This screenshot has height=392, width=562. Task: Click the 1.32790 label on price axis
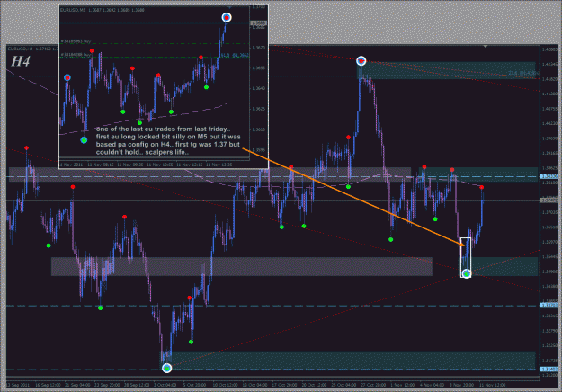pos(549,331)
